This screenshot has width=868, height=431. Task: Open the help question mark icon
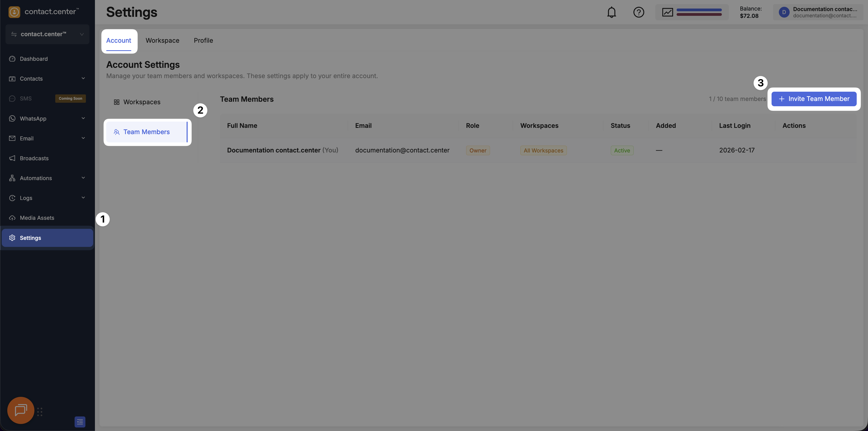[x=638, y=13]
